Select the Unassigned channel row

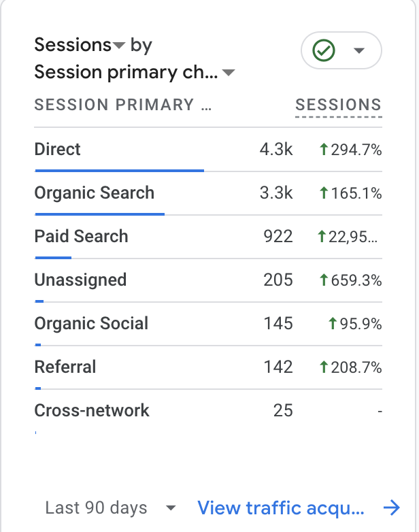click(x=80, y=280)
